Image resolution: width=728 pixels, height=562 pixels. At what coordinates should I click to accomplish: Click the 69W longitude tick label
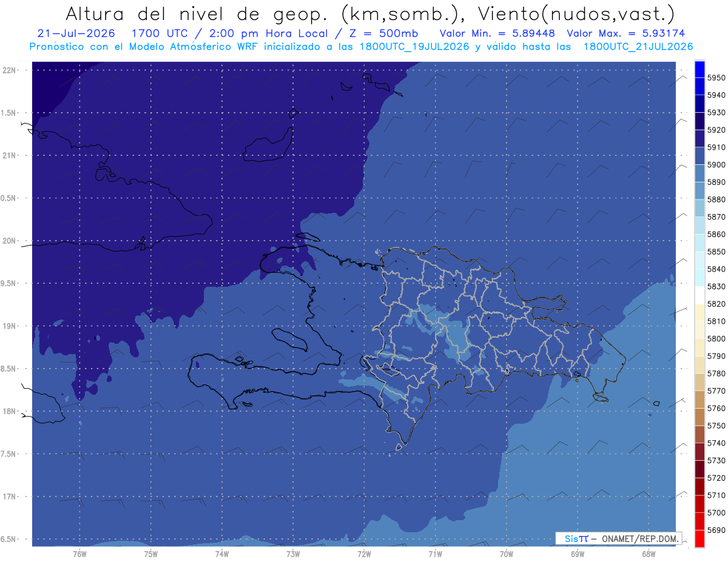click(x=578, y=554)
